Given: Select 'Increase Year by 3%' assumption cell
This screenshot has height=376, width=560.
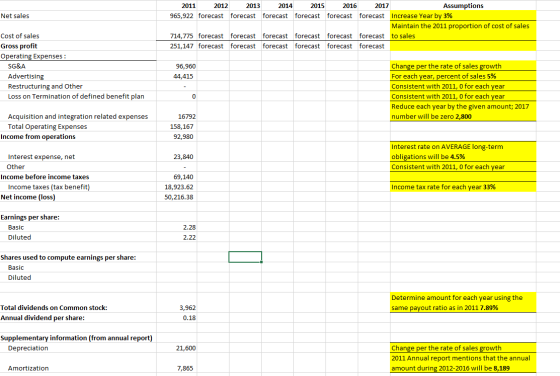Looking at the screenshot, I should pyautogui.click(x=463, y=16).
